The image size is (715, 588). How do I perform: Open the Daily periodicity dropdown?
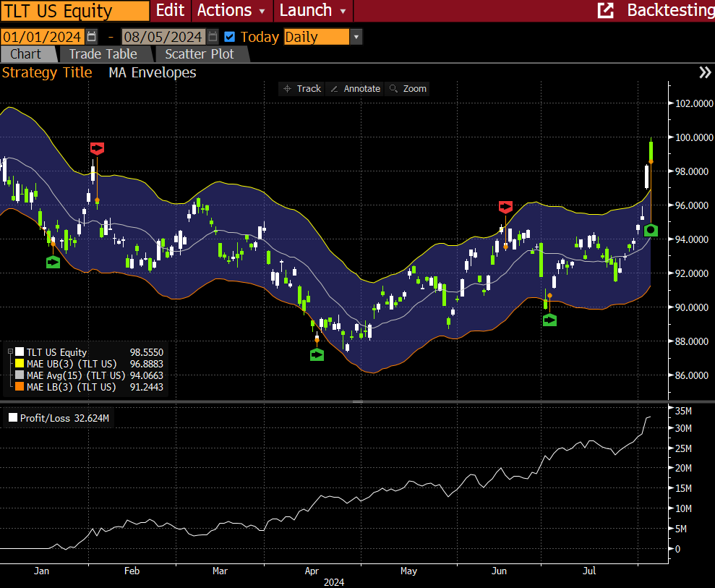pos(356,37)
